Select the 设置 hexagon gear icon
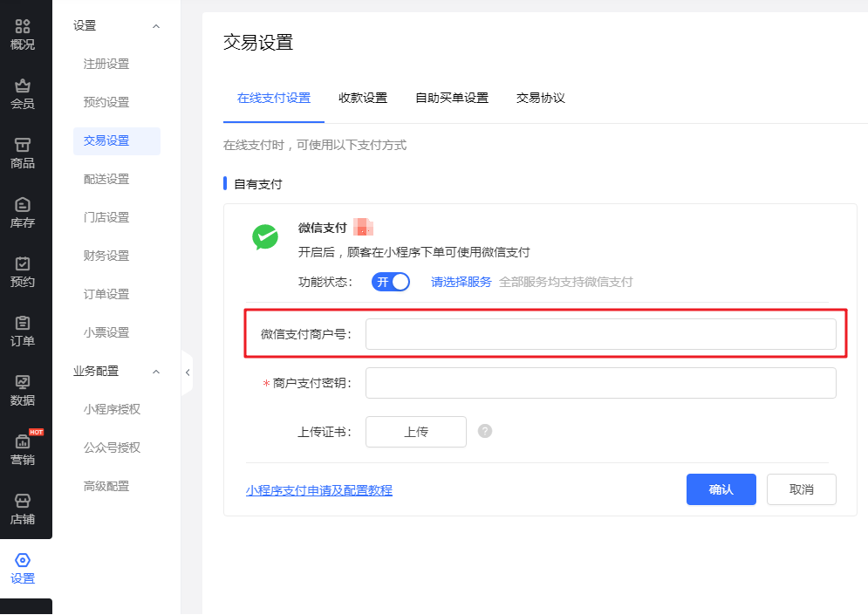The height and width of the screenshot is (615, 868). tap(23, 560)
